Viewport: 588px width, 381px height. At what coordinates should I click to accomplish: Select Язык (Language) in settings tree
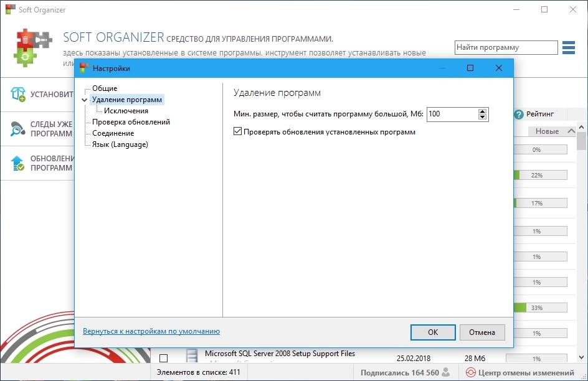pos(120,144)
